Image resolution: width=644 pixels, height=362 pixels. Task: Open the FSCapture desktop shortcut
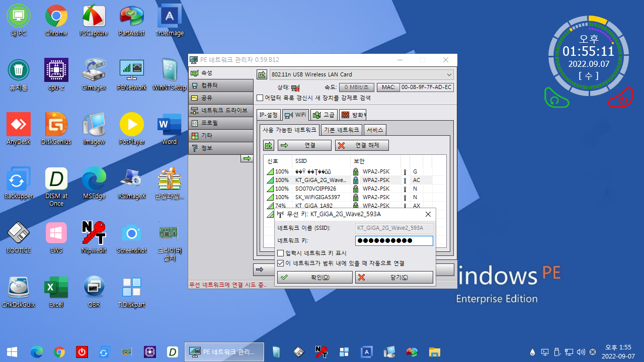(94, 21)
